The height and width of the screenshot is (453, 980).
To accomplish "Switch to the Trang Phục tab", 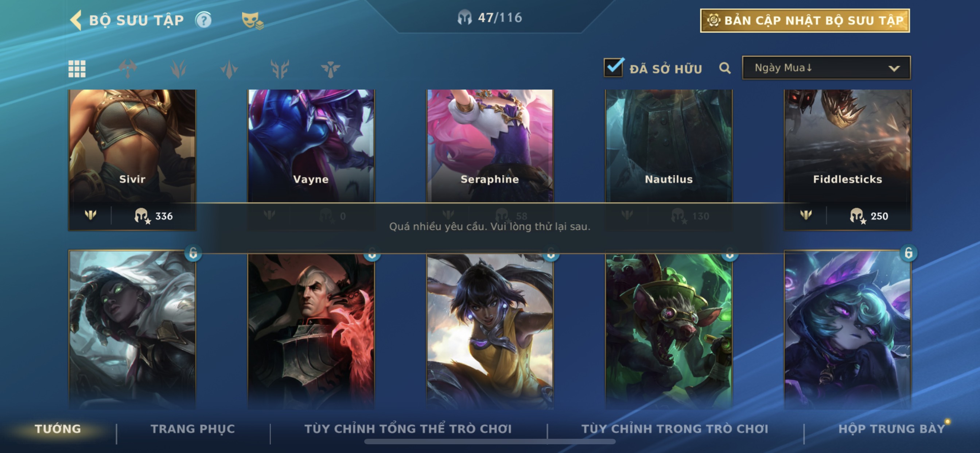I will pos(193,429).
